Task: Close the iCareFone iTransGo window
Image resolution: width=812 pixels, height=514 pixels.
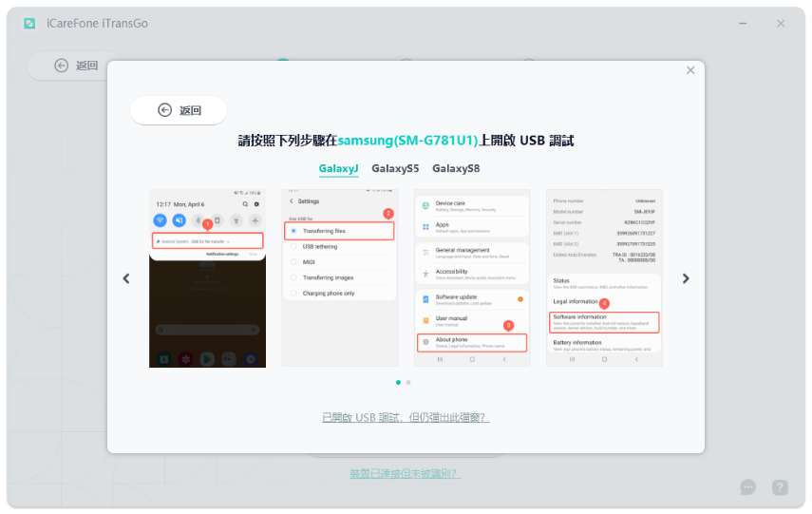Action: pyautogui.click(x=781, y=24)
